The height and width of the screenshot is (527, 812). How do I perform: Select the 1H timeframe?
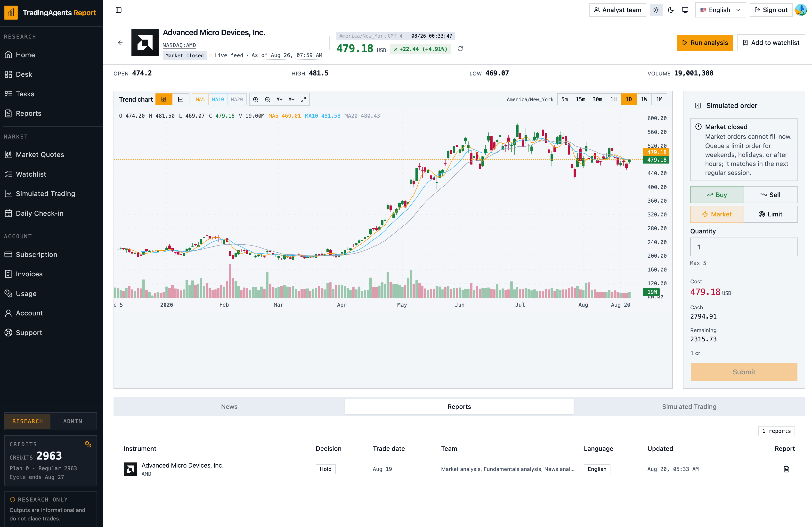coord(613,99)
